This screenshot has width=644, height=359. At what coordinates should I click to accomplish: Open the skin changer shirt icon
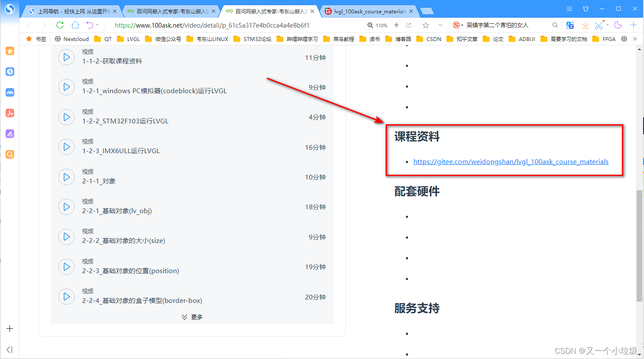coord(586,9)
